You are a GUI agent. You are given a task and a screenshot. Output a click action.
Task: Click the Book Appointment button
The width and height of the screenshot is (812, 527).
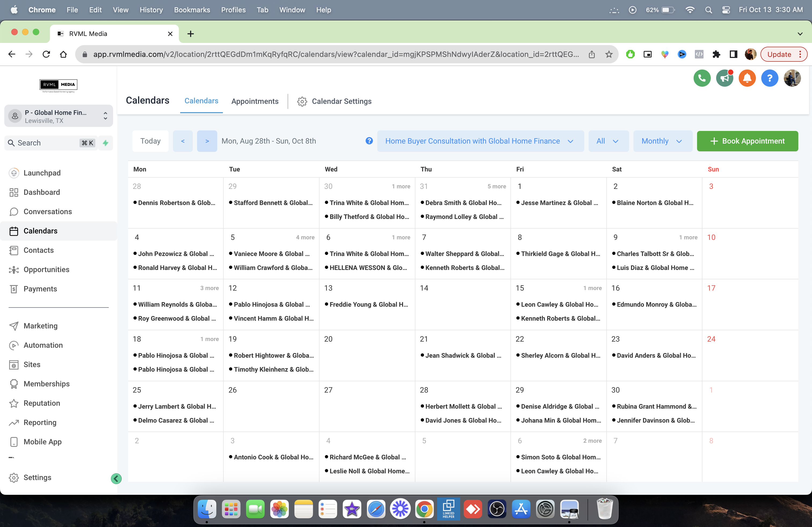pos(747,141)
